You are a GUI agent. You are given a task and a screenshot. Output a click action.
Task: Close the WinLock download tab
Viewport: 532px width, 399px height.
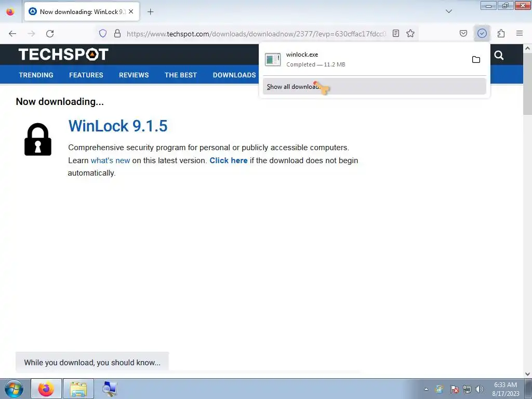click(x=131, y=11)
